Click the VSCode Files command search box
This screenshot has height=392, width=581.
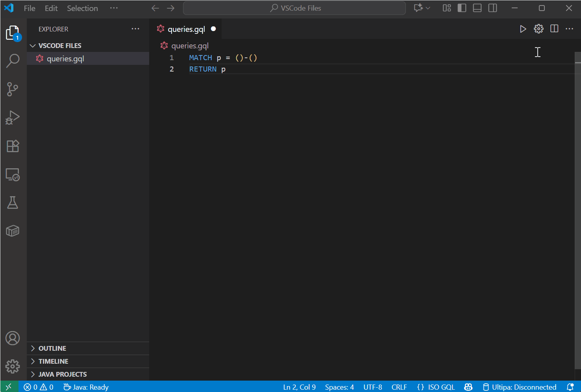(294, 8)
